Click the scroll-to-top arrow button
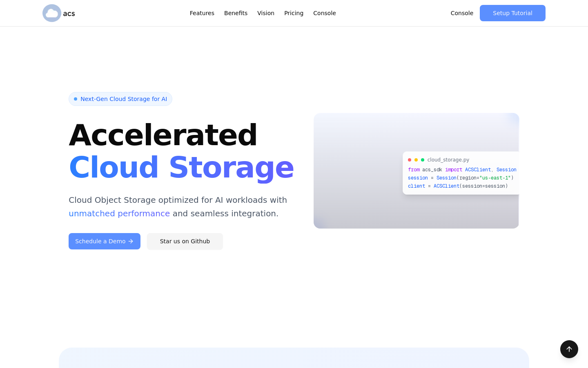Image resolution: width=588 pixels, height=368 pixels. pos(569,349)
